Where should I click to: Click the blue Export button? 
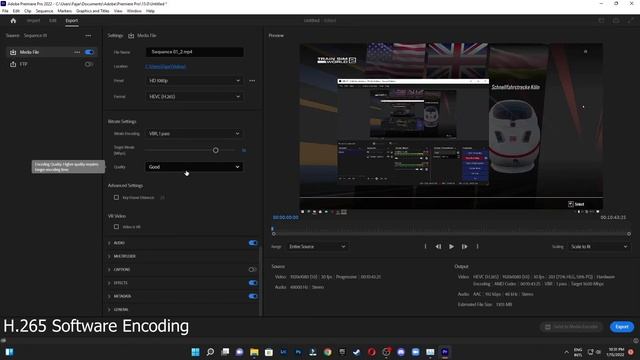pyautogui.click(x=622, y=327)
